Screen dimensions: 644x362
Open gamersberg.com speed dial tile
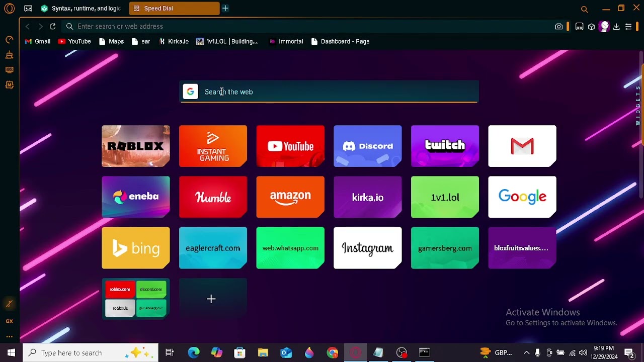pyautogui.click(x=445, y=248)
